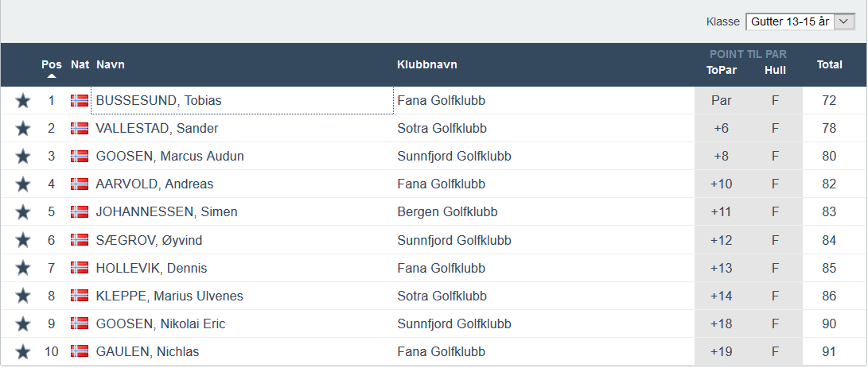The width and height of the screenshot is (868, 368).
Task: Click the star next to Dennis Hollevik
Action: tap(23, 269)
